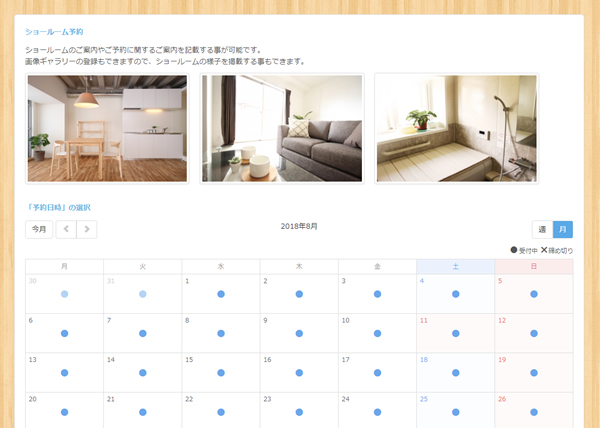Select the faded dot on July 31
The width and height of the screenshot is (600, 428).
click(x=143, y=294)
